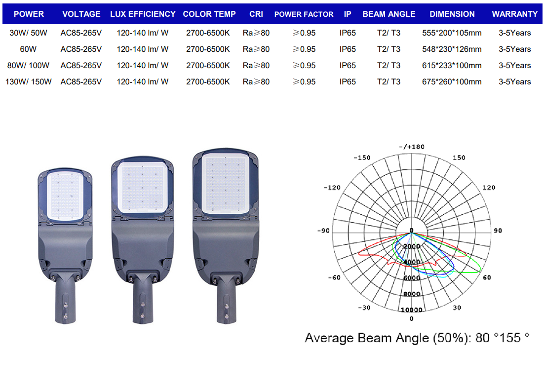Select the 675*260*100mm dimension value

pyautogui.click(x=452, y=82)
